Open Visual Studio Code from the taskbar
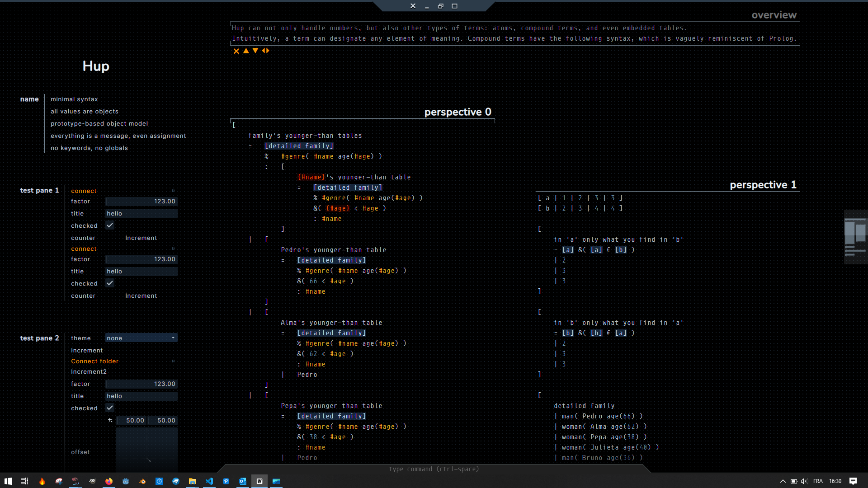This screenshot has width=868, height=488. point(209,481)
